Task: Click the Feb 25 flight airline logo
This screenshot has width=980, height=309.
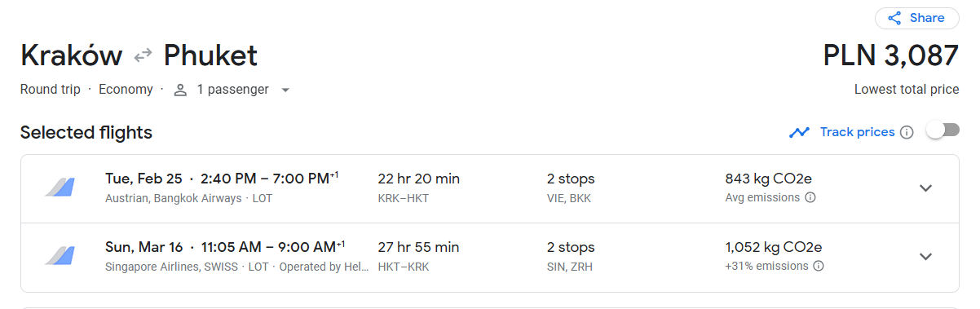Action: point(60,188)
